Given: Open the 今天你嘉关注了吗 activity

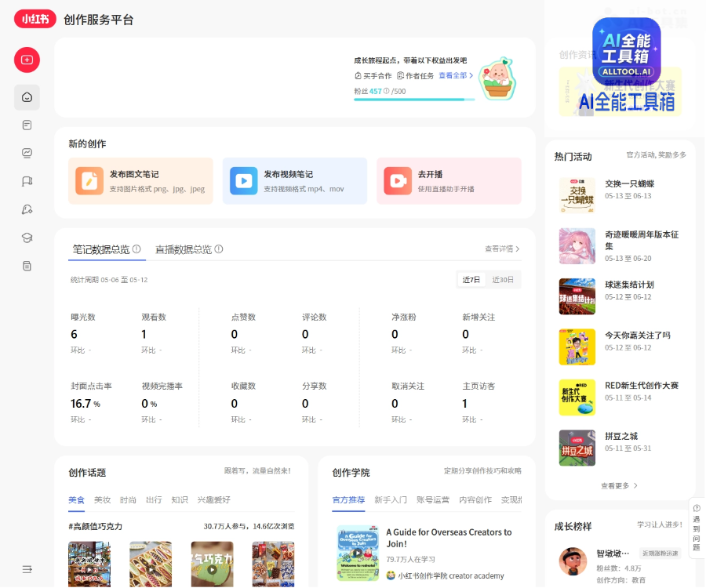Looking at the screenshot, I should [638, 336].
